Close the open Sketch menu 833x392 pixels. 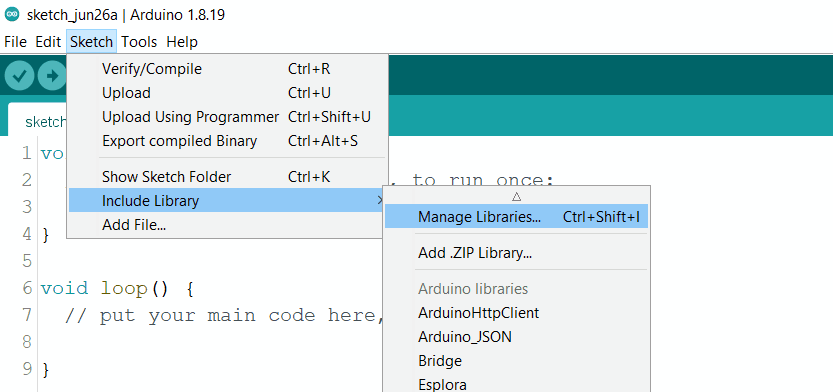pos(91,41)
